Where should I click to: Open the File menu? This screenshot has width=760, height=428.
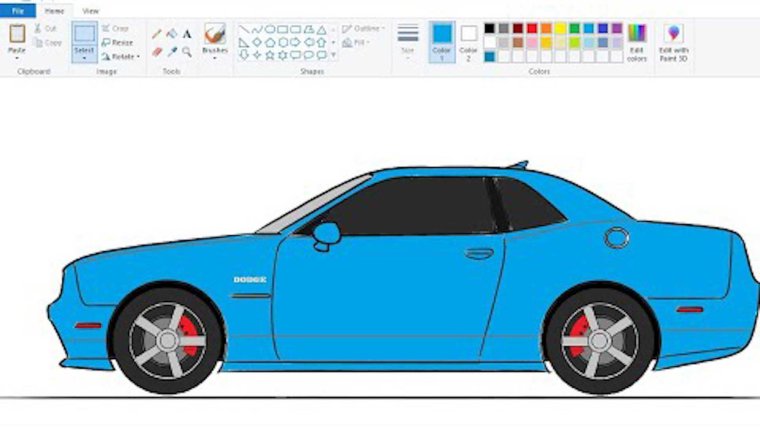(17, 10)
